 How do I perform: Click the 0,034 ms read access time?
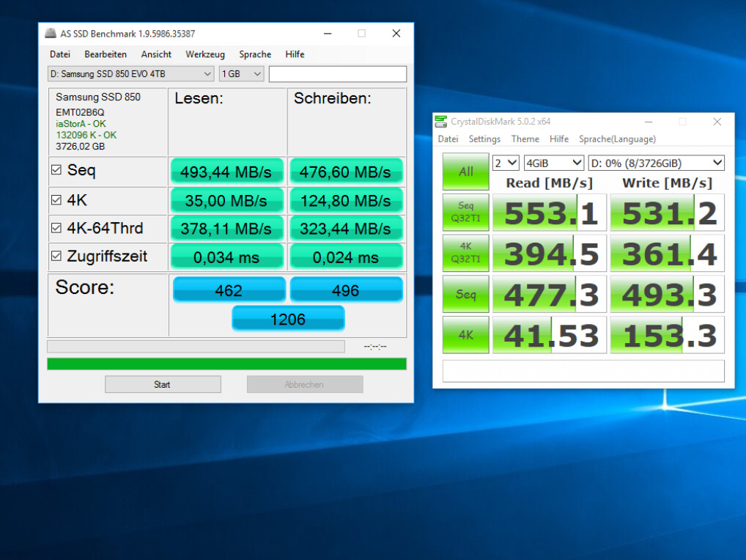click(226, 257)
